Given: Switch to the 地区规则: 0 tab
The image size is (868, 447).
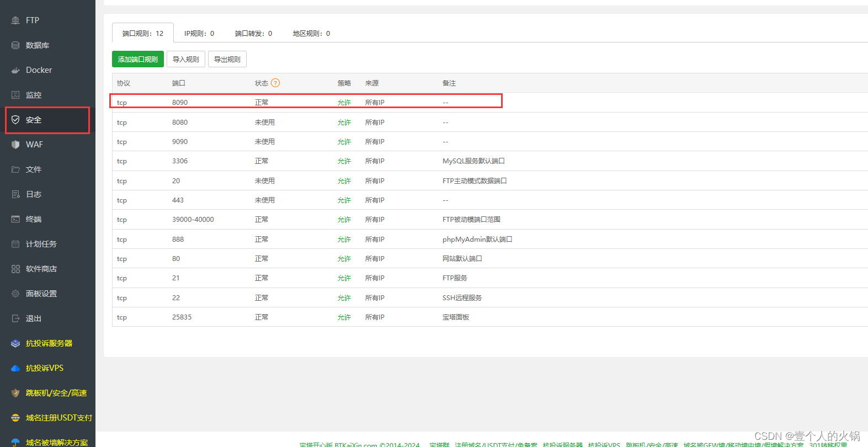Looking at the screenshot, I should (311, 33).
